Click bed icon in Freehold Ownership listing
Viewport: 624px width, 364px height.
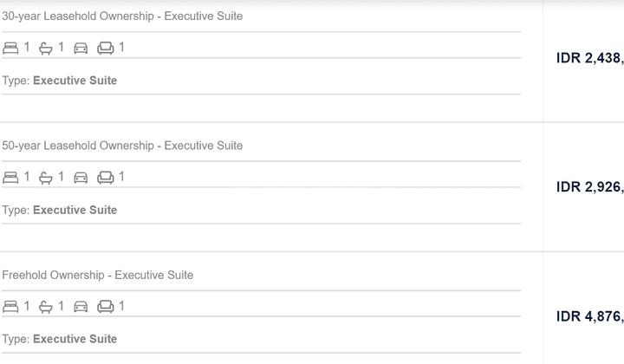coord(10,306)
